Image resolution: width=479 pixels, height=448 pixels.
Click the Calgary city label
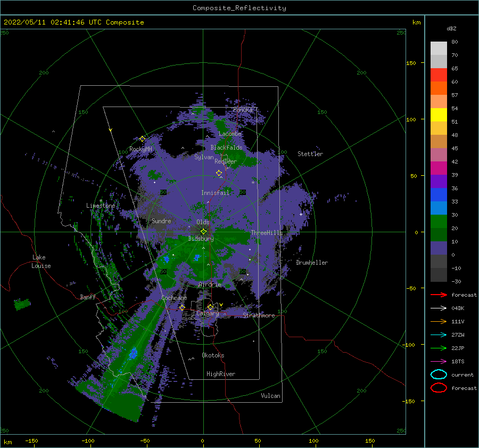pos(208,313)
